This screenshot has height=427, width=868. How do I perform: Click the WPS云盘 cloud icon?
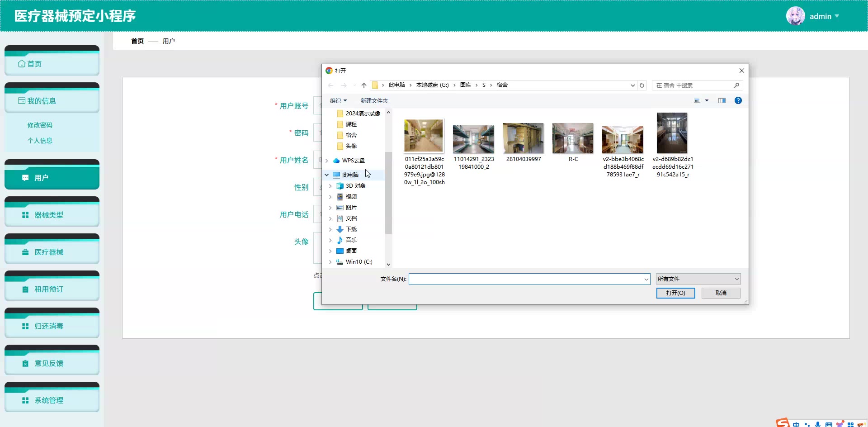pos(336,161)
